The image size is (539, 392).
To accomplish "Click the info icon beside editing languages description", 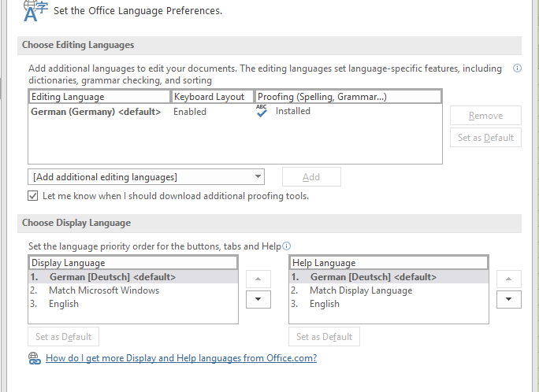I will [x=517, y=68].
